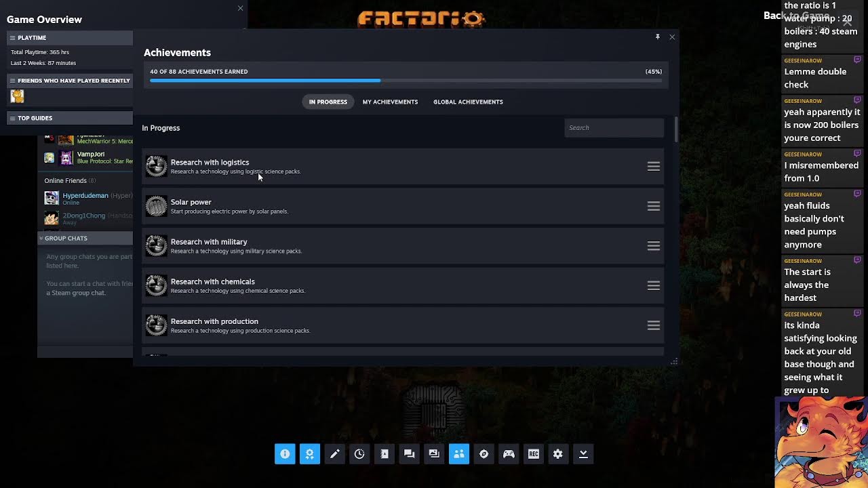Click 'Total Playtime: 365 hrs' text
The image size is (868, 488).
40,52
